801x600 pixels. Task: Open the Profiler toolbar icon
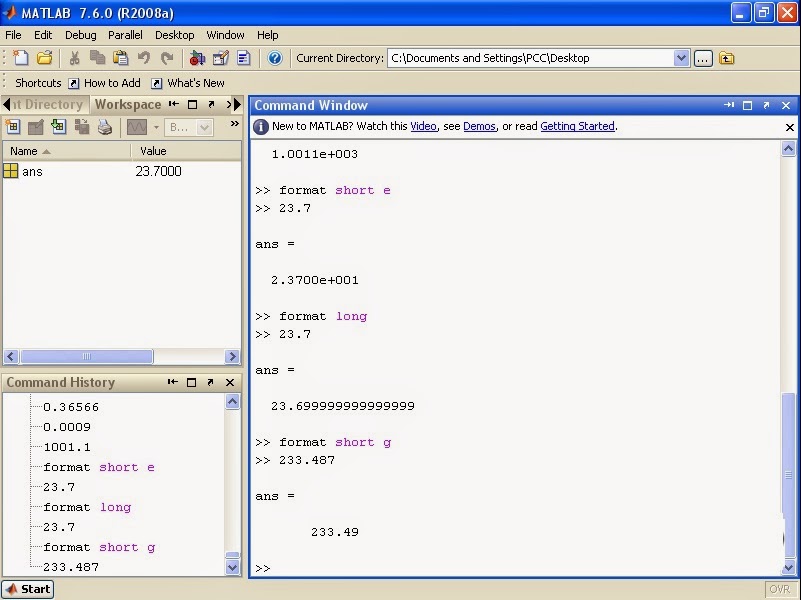(x=243, y=58)
